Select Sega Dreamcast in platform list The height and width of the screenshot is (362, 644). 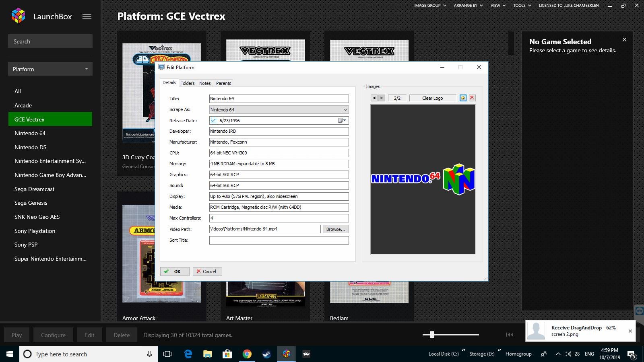click(50, 189)
